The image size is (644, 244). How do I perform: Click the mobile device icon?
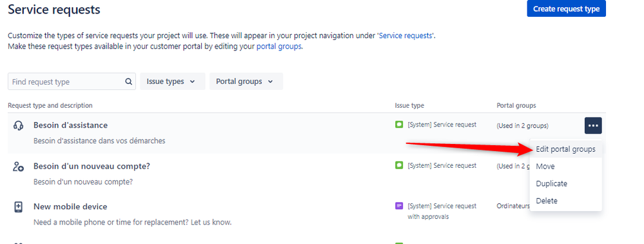tap(18, 207)
